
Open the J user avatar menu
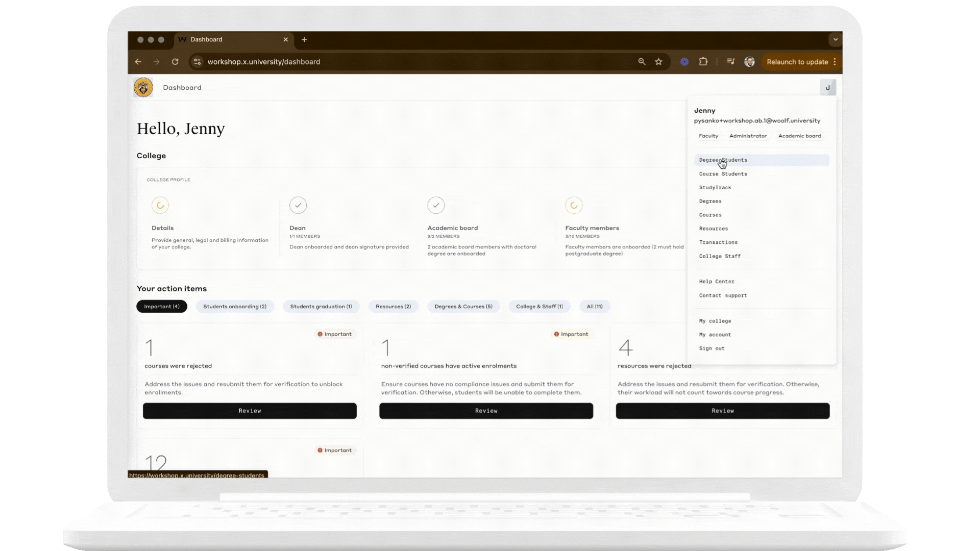coord(827,88)
